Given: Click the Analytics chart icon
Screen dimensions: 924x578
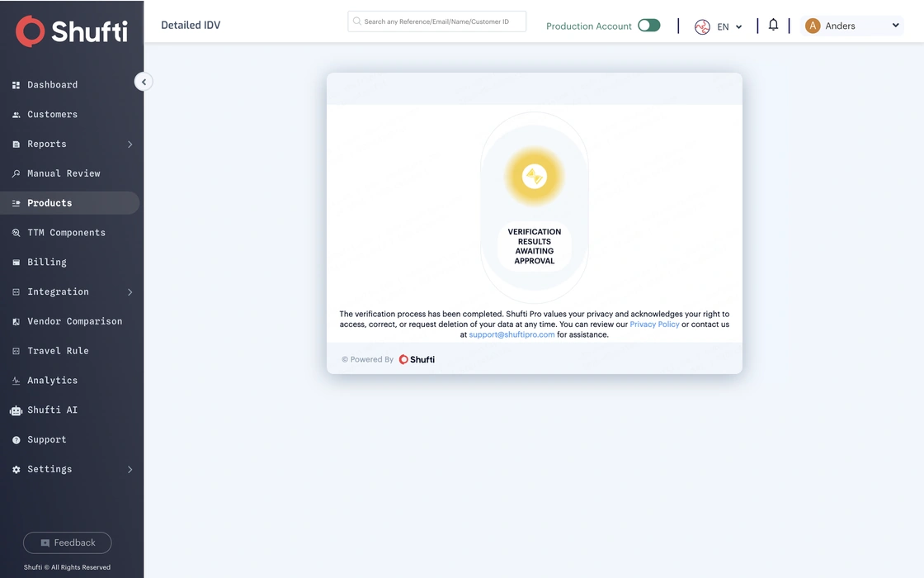Looking at the screenshot, I should pyautogui.click(x=16, y=381).
